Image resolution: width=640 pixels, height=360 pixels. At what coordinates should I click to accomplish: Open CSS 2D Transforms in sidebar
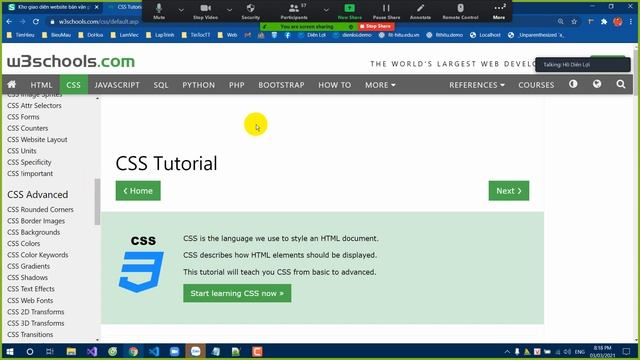point(36,312)
